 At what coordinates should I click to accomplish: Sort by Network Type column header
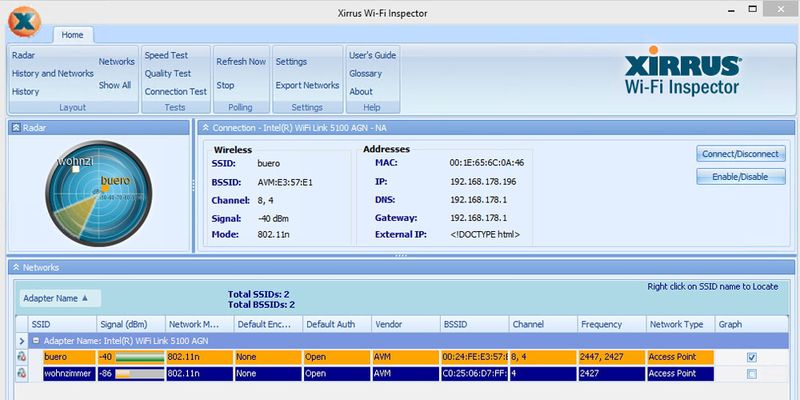(680, 324)
